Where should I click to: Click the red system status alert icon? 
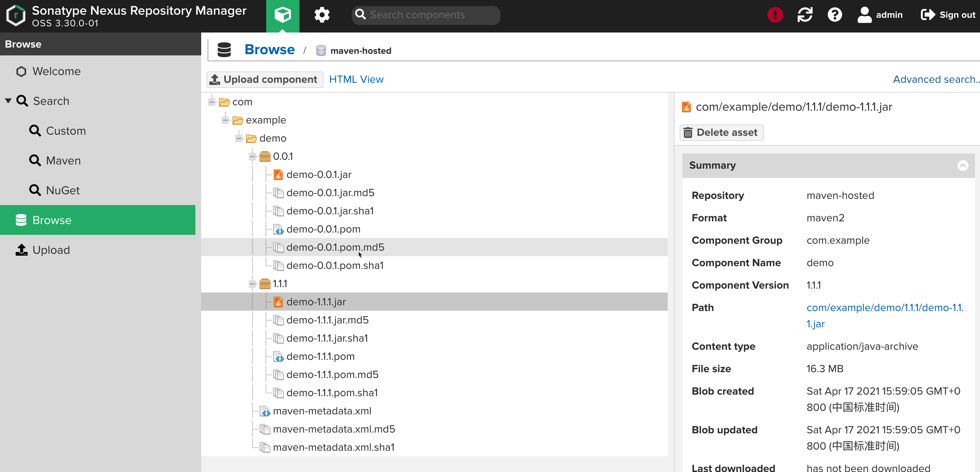[775, 15]
